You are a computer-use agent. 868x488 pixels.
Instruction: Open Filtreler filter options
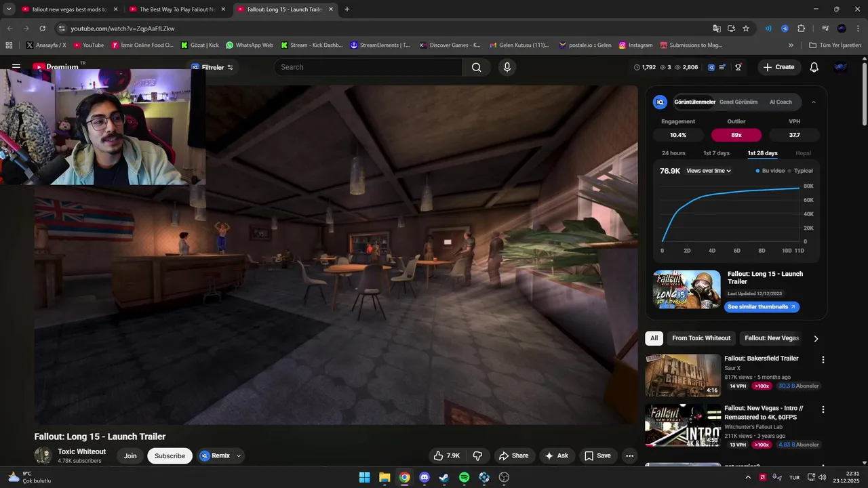coord(212,67)
